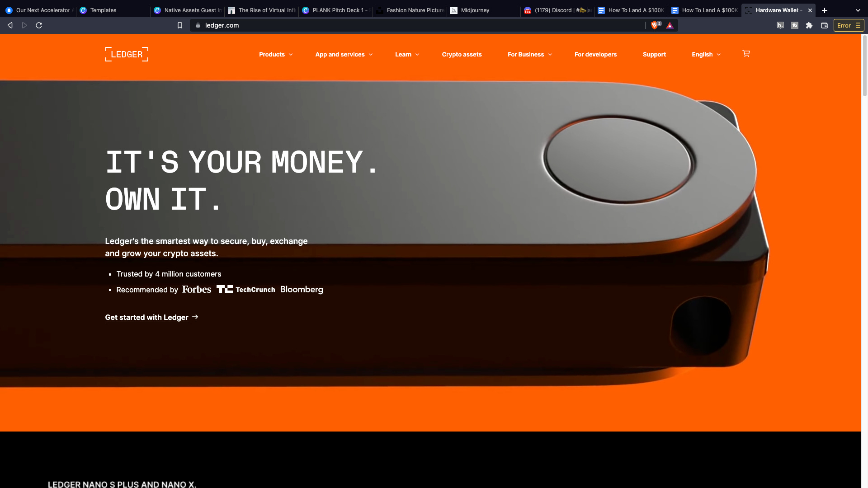Expand the Products dropdown menu
This screenshot has width=868, height=488.
[x=276, y=54]
